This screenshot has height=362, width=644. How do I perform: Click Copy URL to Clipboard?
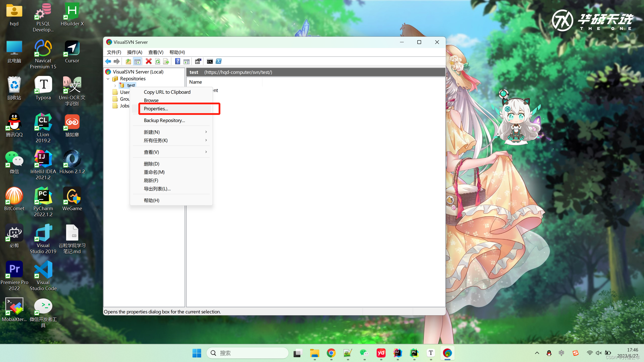(167, 92)
